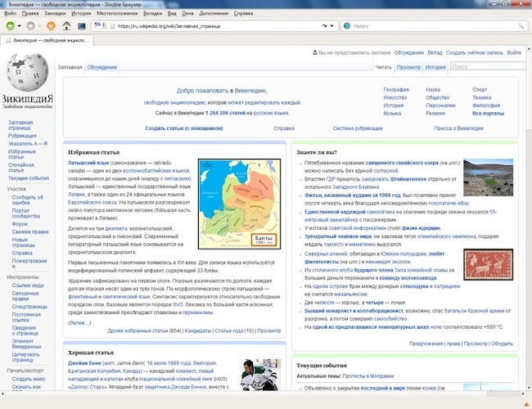Click the orange warning icon in status bar
Viewport: 532px width, 409px height.
point(526,404)
